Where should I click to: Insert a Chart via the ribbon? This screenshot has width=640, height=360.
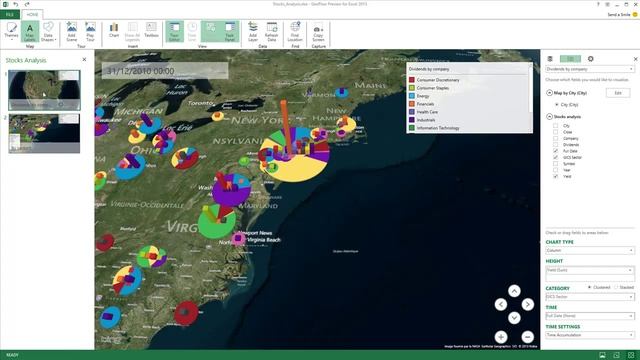(x=114, y=31)
